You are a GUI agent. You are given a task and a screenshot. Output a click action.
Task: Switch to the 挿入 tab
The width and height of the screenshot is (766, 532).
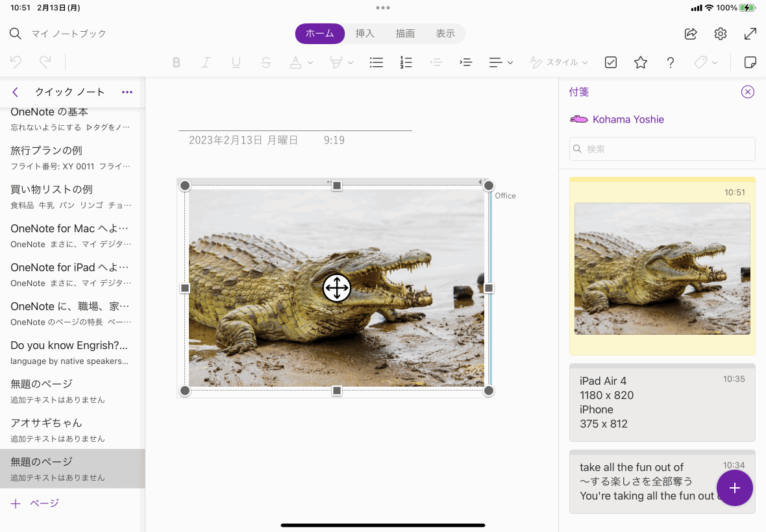(365, 34)
